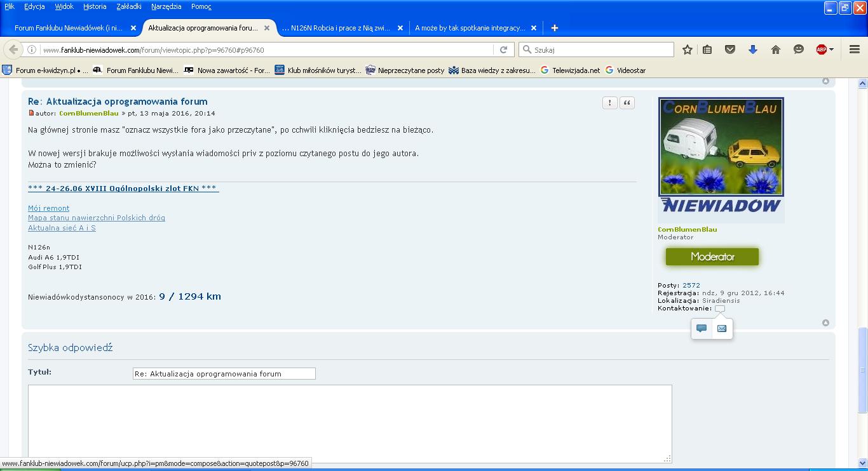The image size is (868, 471).
Task: Open the Pocket list icon
Action: click(729, 50)
